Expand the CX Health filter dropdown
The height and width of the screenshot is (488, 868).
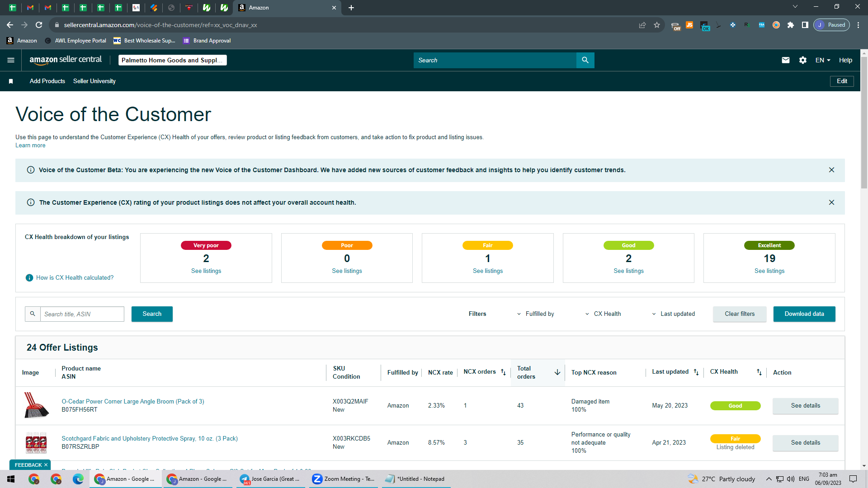coord(603,314)
